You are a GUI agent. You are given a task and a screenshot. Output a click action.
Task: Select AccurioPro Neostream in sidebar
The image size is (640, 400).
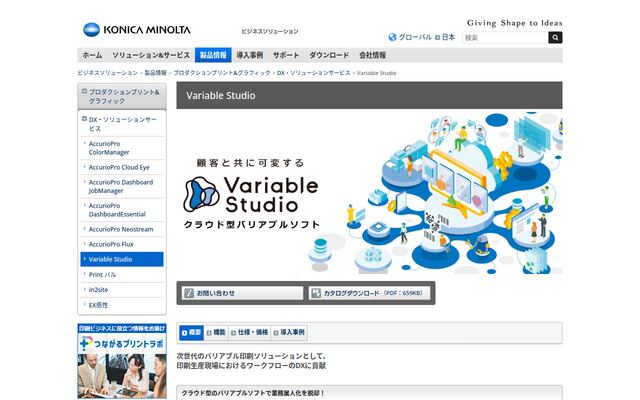[x=122, y=229]
